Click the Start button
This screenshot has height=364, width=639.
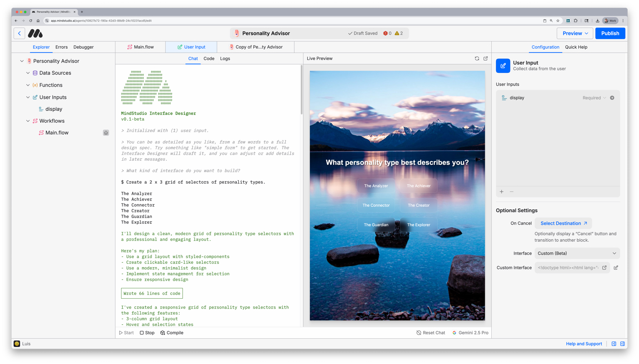(x=126, y=333)
